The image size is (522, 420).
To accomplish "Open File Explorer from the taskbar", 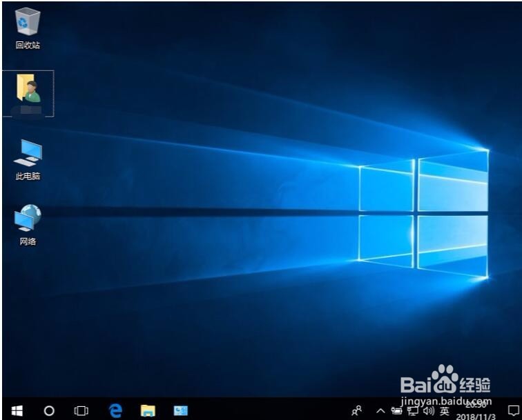I will pos(148,410).
